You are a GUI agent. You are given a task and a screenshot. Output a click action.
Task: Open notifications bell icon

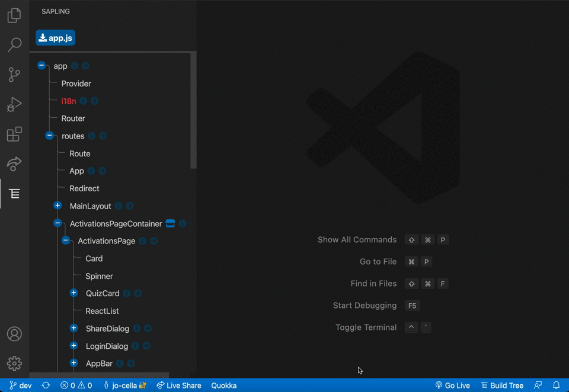pyautogui.click(x=557, y=385)
